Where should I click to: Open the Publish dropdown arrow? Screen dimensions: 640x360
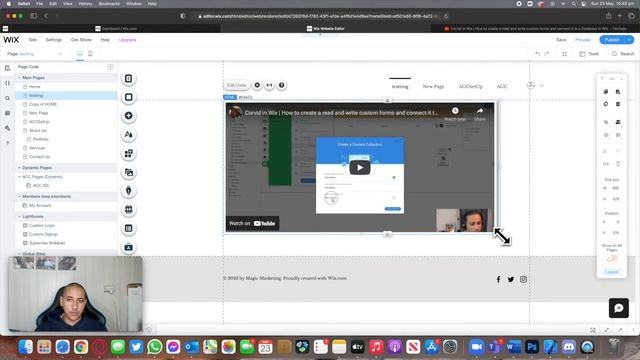click(x=629, y=40)
